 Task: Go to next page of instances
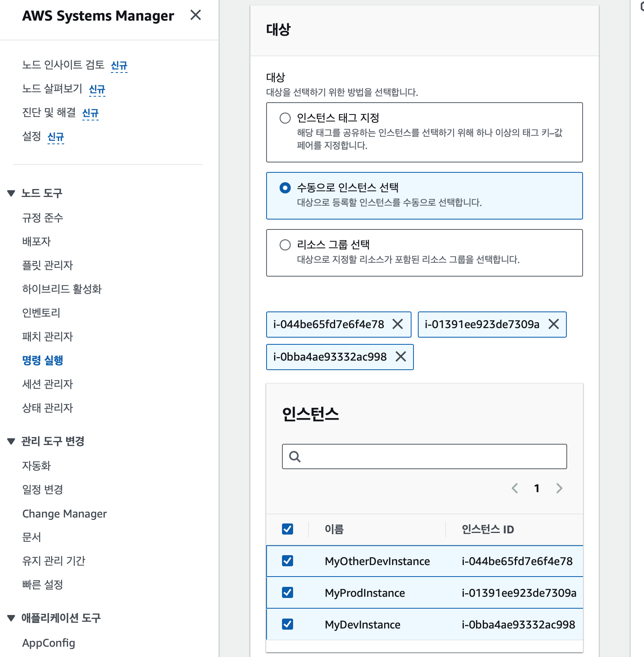click(x=559, y=488)
